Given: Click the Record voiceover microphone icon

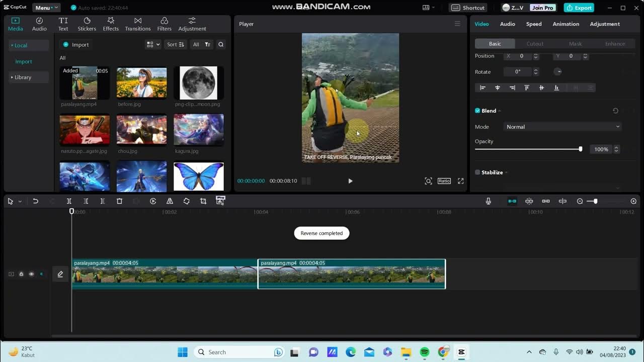Looking at the screenshot, I should click(x=488, y=201).
